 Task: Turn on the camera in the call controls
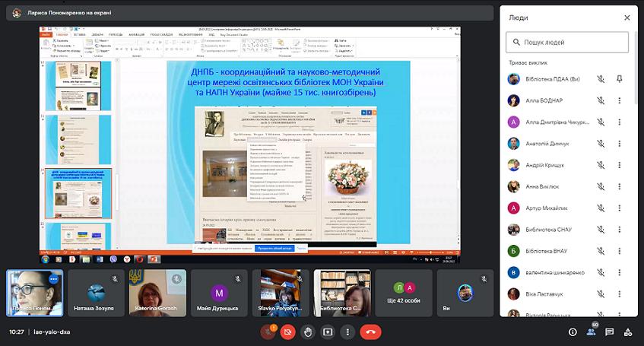point(287,332)
